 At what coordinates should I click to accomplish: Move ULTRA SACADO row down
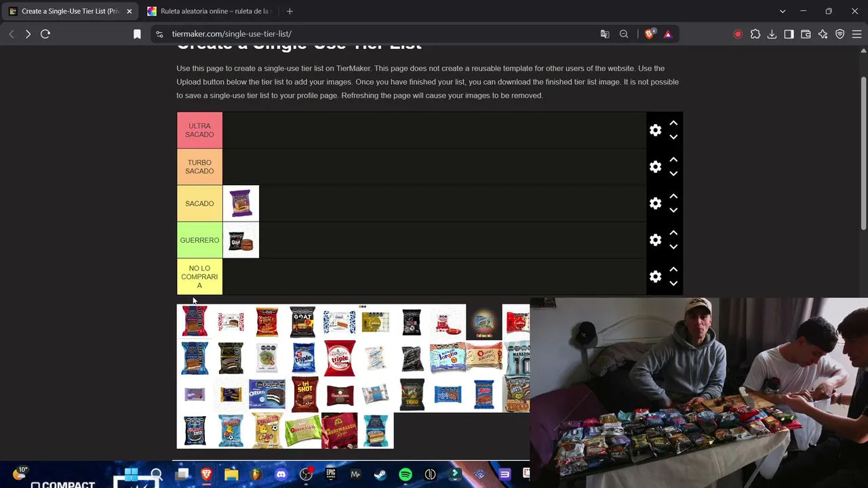tap(673, 137)
